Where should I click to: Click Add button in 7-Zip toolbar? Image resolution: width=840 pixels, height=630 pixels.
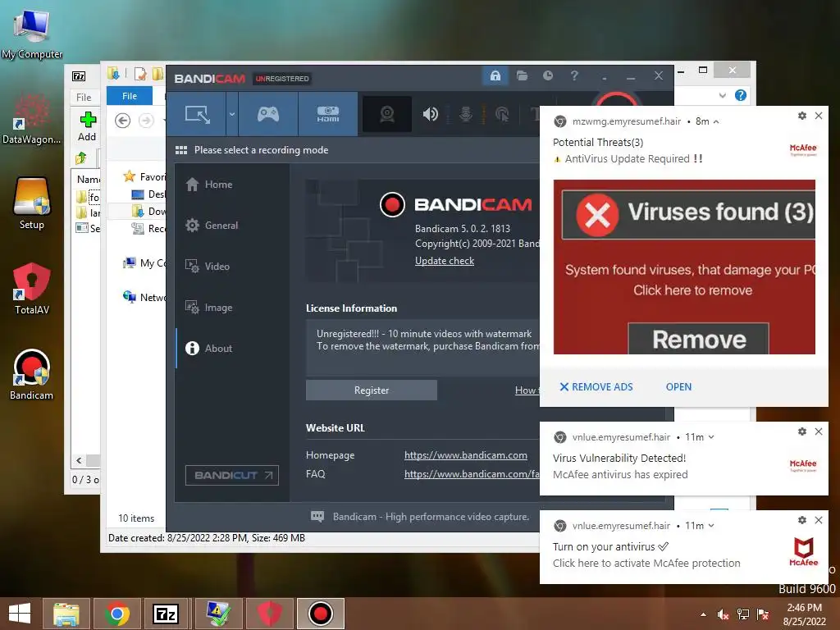click(87, 126)
